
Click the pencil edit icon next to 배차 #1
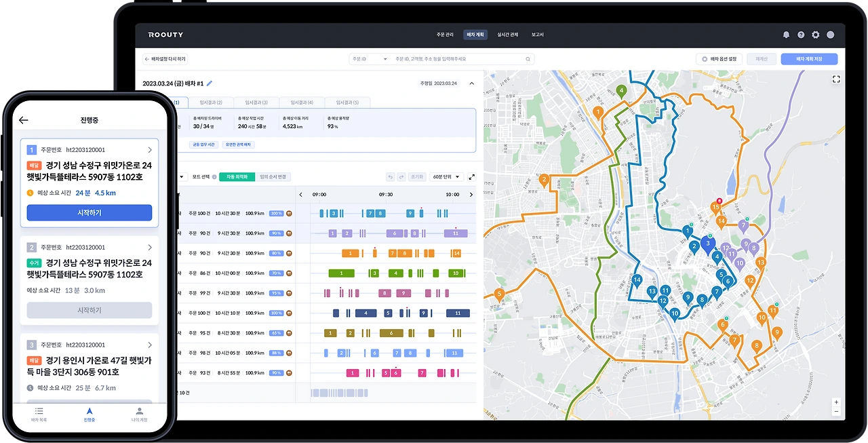coord(210,83)
